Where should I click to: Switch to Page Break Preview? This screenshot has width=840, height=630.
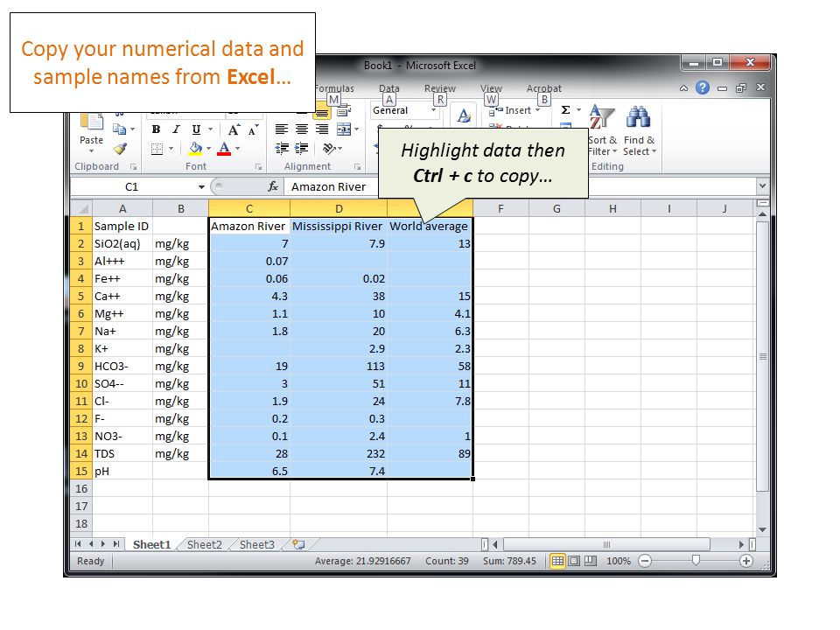pos(591,561)
